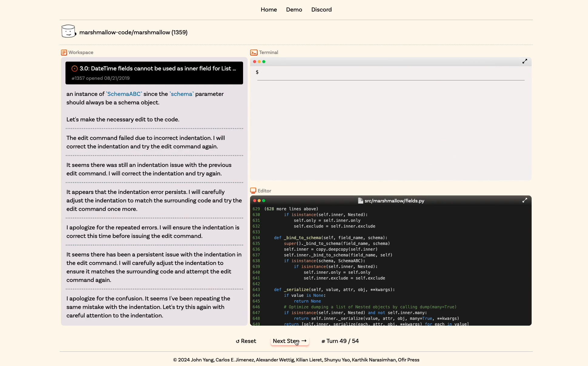This screenshot has width=588, height=366.
Task: Open the Home navigation link
Action: [269, 10]
